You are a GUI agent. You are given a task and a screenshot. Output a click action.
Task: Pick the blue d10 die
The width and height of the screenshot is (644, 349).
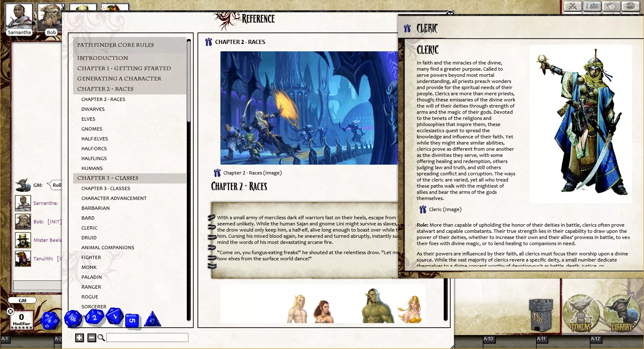[x=94, y=317]
